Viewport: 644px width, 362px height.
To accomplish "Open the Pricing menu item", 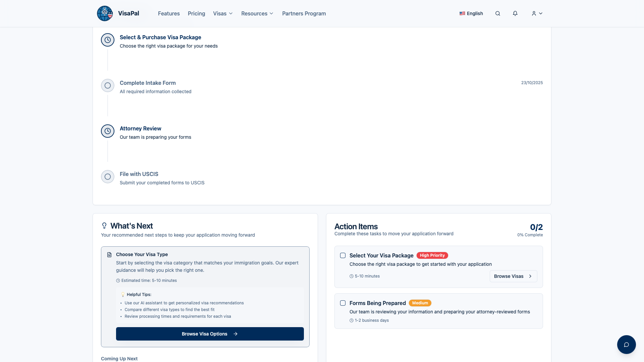I will tap(196, 13).
